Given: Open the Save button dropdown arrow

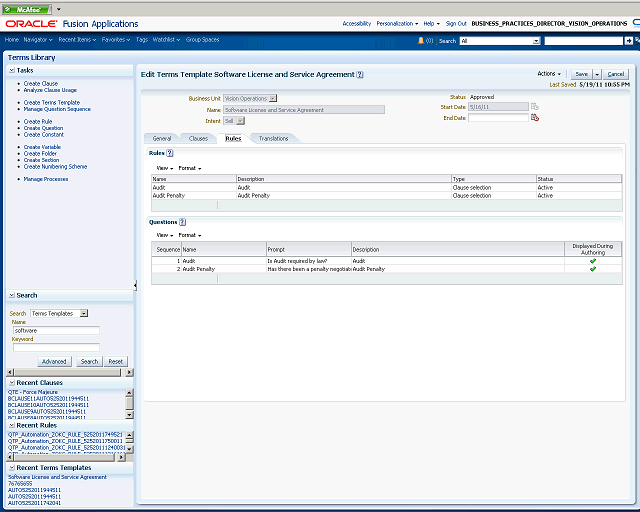Looking at the screenshot, I should [x=597, y=74].
